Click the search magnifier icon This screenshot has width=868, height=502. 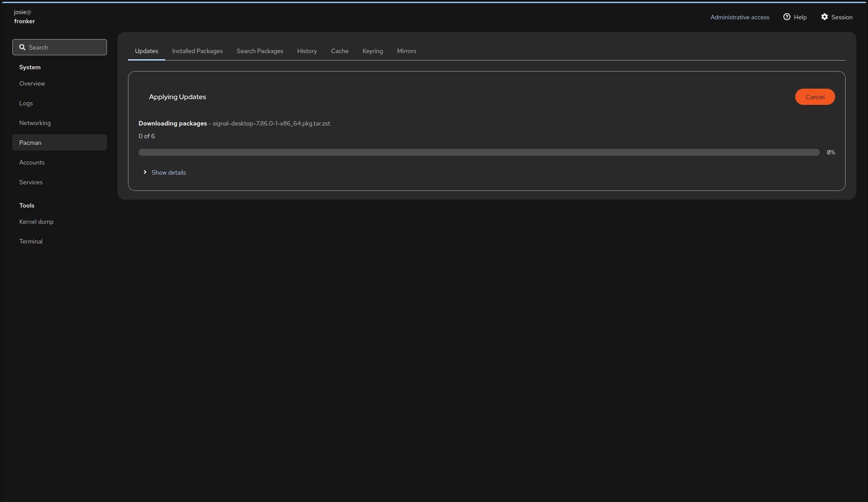22,47
